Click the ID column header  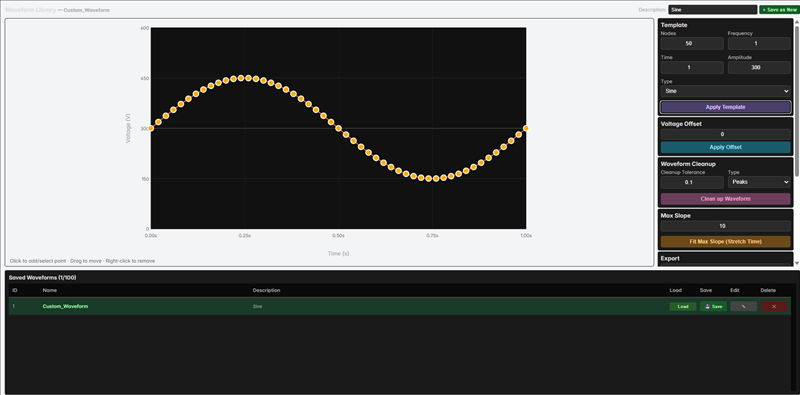coord(15,290)
